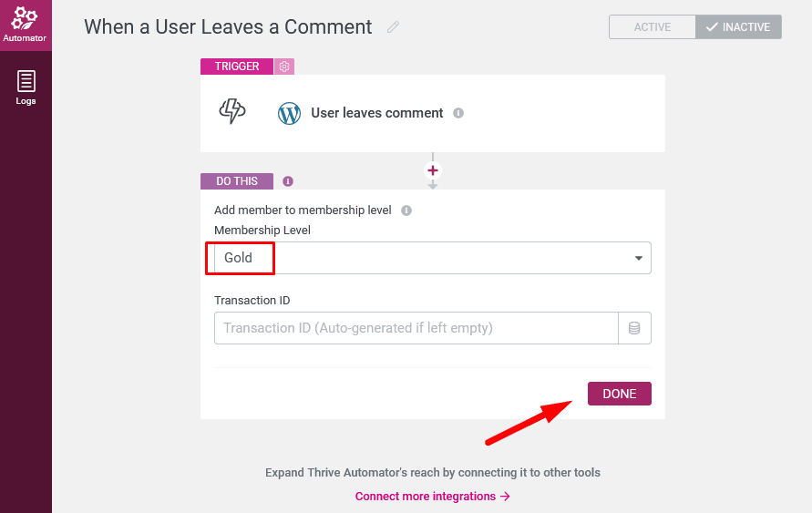Select the TRIGGER tab label
The image size is (812, 513).
click(x=237, y=67)
